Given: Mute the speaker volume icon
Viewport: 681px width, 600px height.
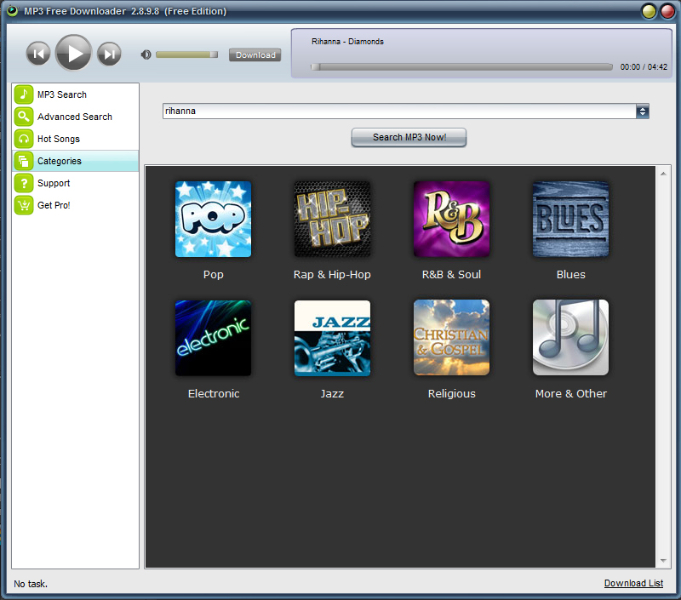Looking at the screenshot, I should point(146,54).
